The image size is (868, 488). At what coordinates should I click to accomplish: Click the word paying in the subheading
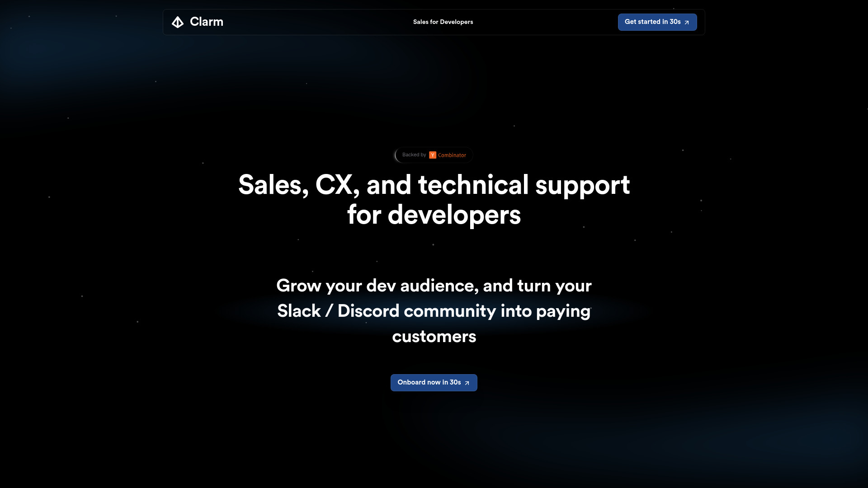[x=563, y=311]
